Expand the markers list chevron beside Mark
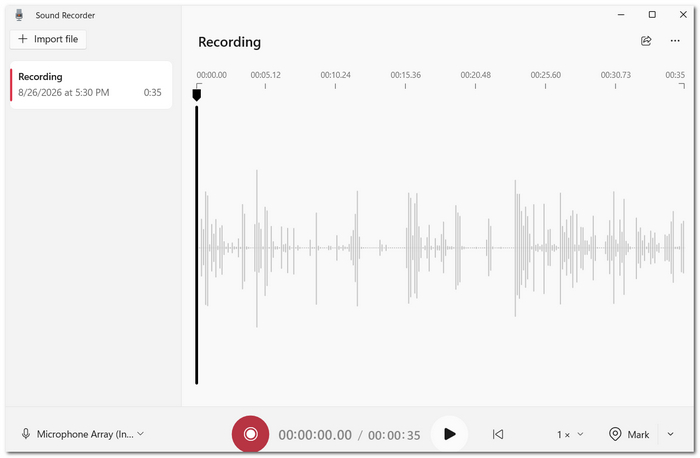Screen dimensions: 700x458 [x=671, y=434]
